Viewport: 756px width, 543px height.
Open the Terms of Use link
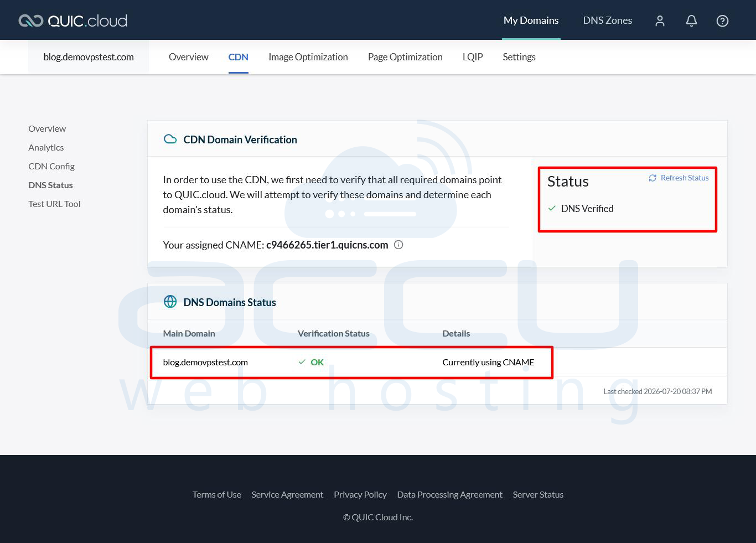[x=217, y=494]
